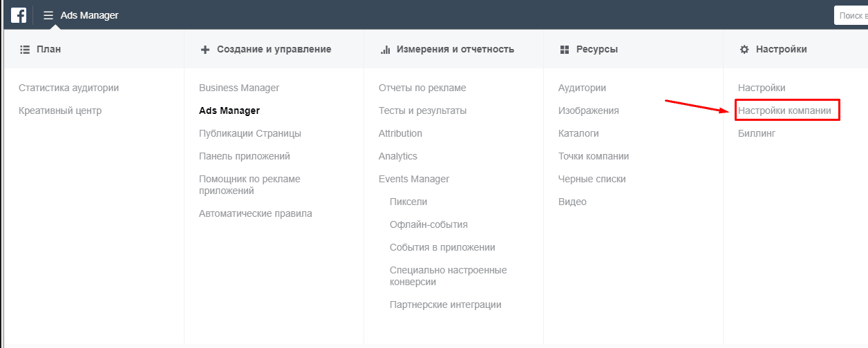
Task: Open Тесты и результаты
Action: (x=423, y=110)
